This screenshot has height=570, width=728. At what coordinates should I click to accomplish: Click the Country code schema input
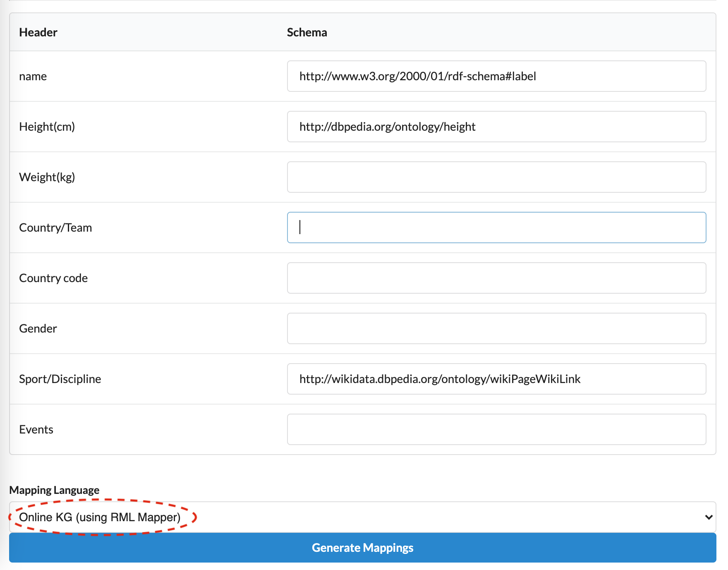click(x=496, y=278)
